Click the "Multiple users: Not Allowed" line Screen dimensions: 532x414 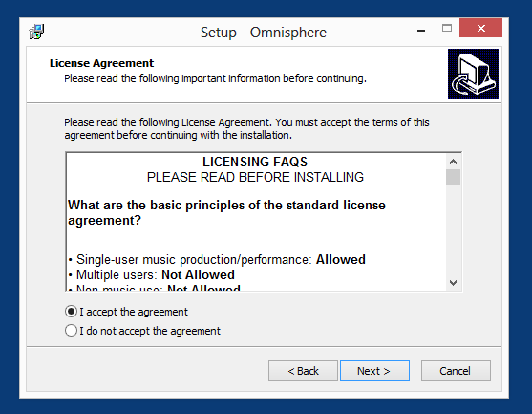tap(151, 274)
